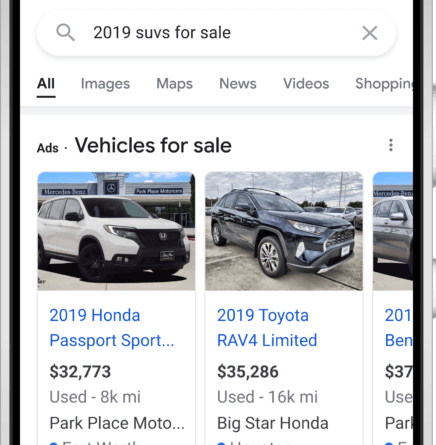Switch to the Images tab

click(x=105, y=84)
